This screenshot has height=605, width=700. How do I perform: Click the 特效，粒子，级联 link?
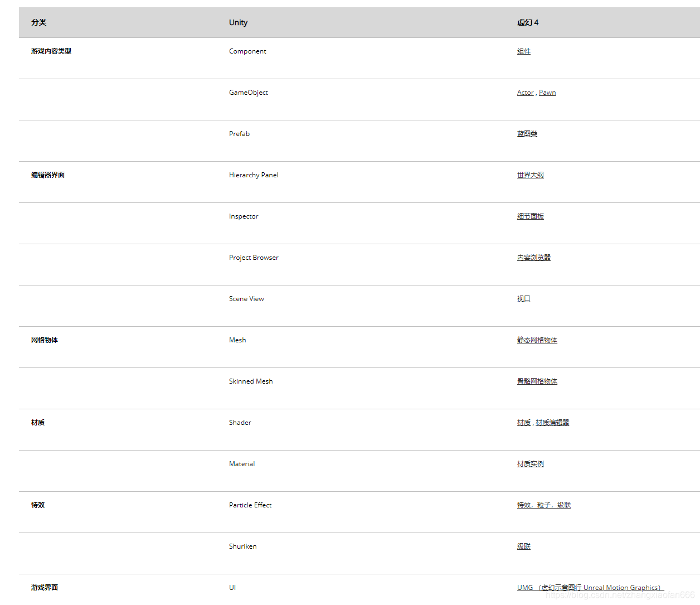click(x=543, y=505)
